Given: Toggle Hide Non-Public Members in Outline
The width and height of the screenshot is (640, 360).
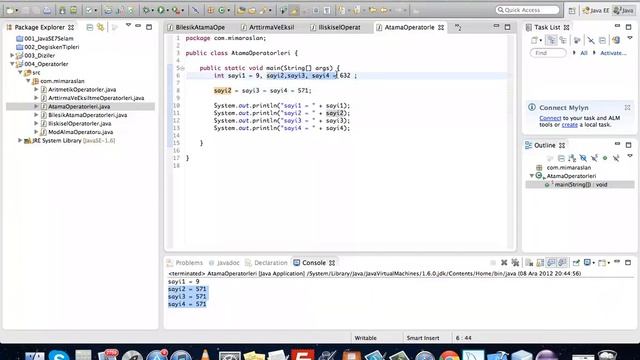Looking at the screenshot, I should pos(605,158).
